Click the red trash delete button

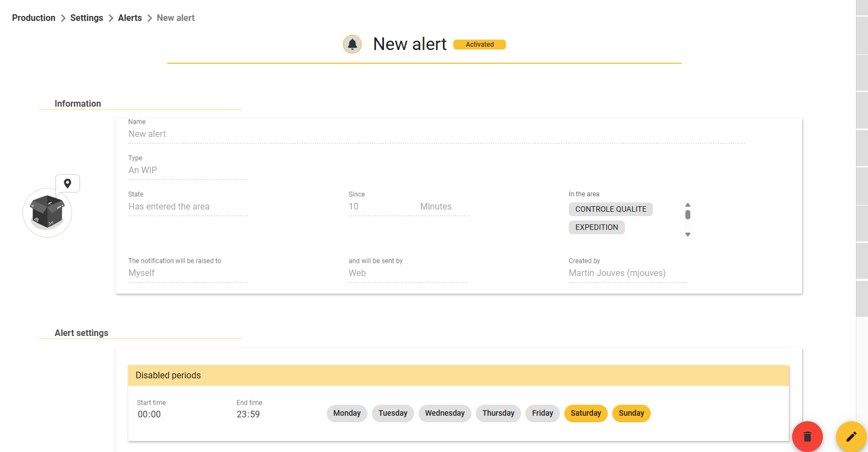(807, 437)
